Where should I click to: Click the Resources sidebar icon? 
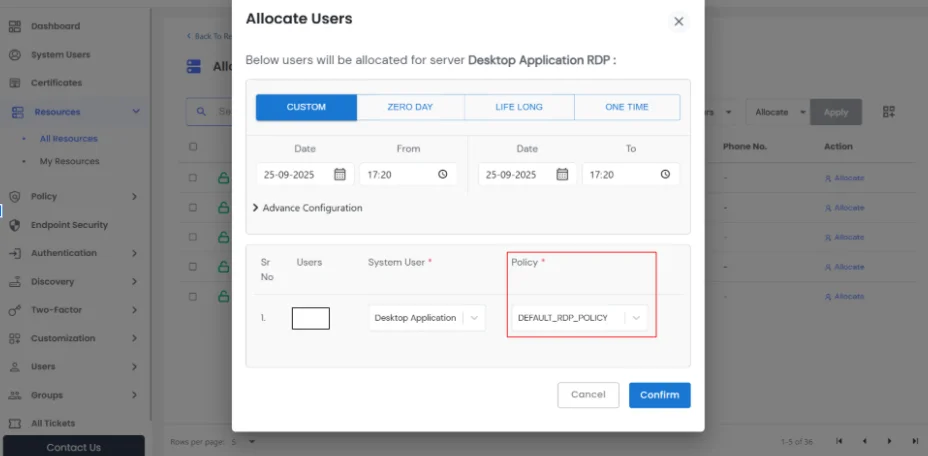[18, 112]
